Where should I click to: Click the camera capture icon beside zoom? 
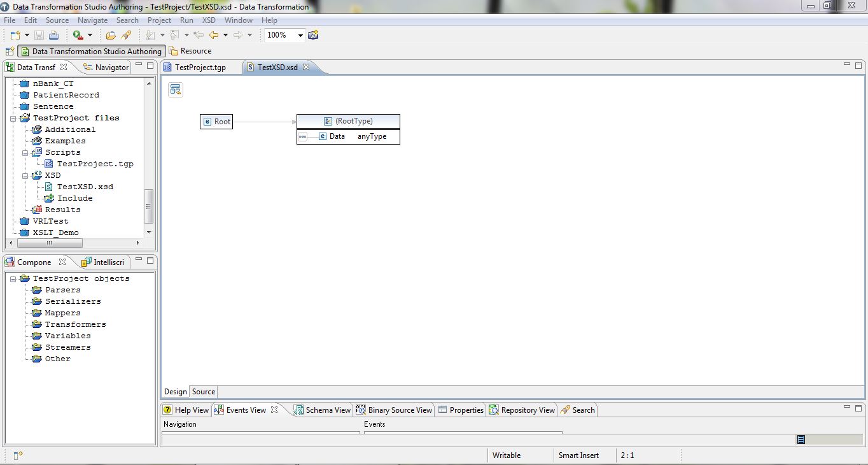[x=313, y=35]
